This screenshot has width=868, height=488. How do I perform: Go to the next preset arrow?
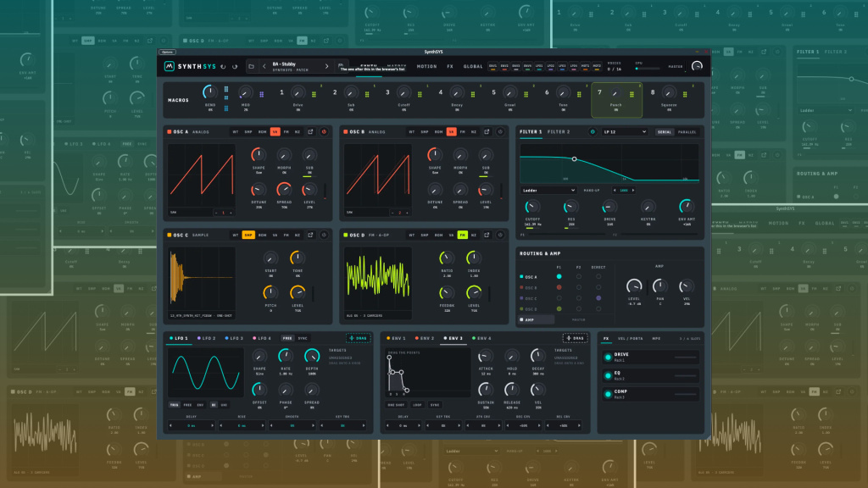pyautogui.click(x=326, y=66)
